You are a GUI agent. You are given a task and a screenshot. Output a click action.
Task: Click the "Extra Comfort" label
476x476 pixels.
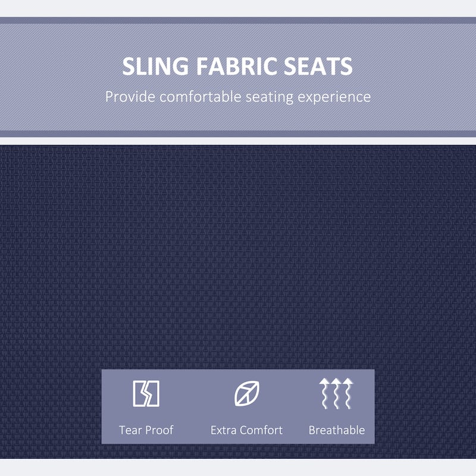tap(246, 430)
